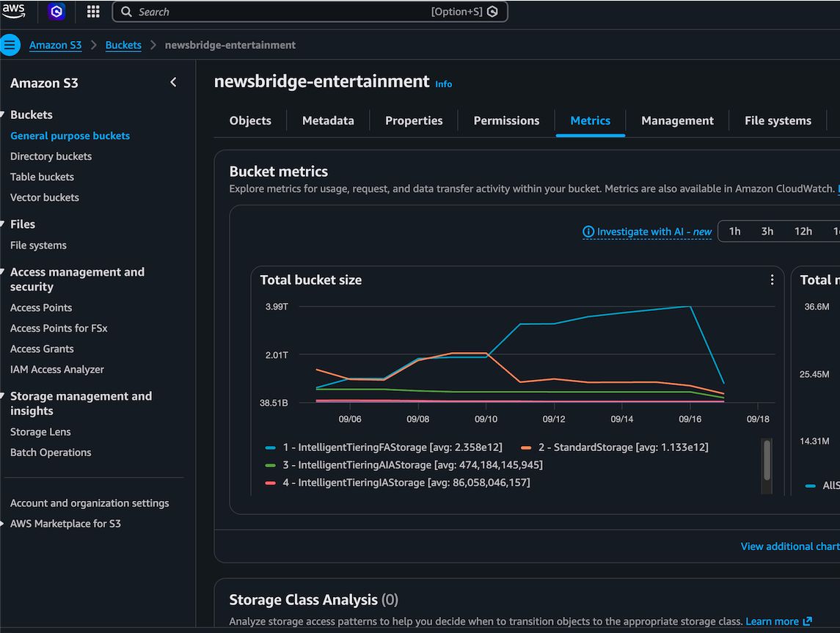
Task: Click the Amazon Q icon in search bar
Action: 492,12
